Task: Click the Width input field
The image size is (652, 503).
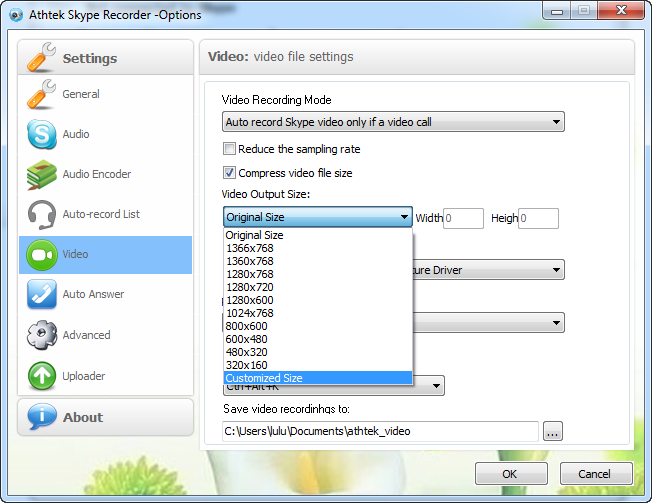Action: click(463, 218)
